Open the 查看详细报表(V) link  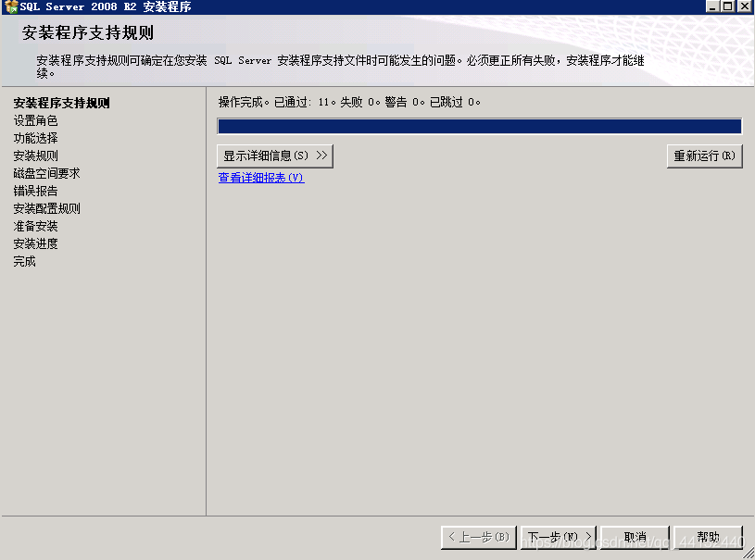click(x=261, y=178)
